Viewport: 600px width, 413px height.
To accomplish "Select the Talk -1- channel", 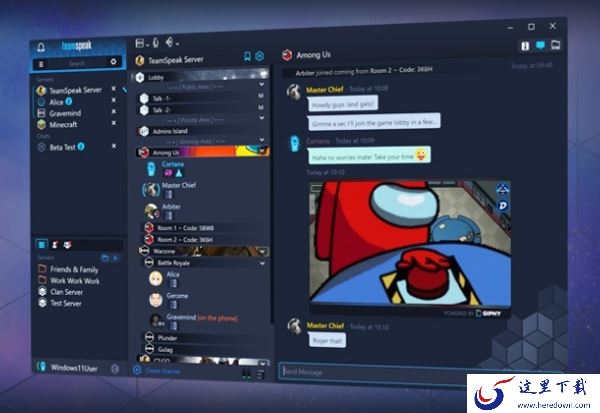I will [x=201, y=98].
